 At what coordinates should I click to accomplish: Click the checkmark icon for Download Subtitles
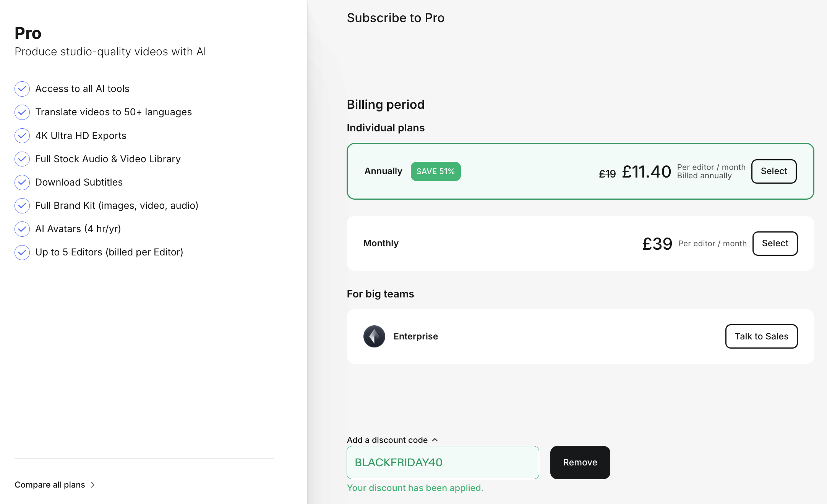21,183
